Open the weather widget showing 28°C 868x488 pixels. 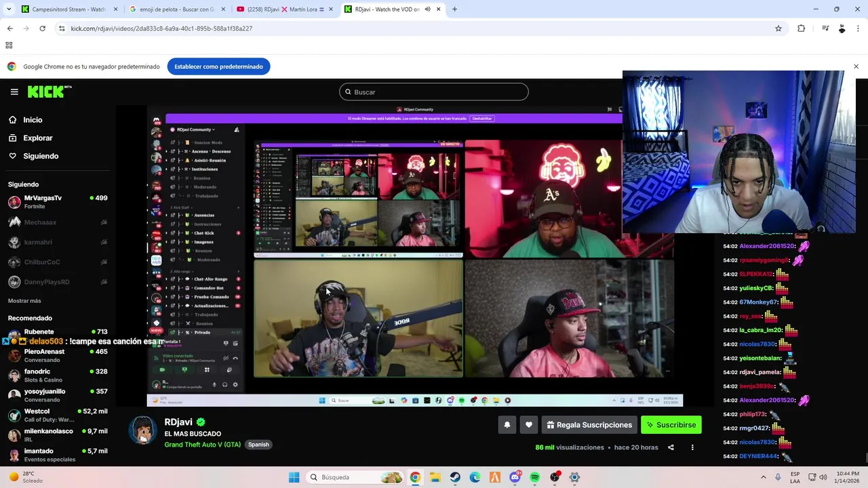(26, 477)
